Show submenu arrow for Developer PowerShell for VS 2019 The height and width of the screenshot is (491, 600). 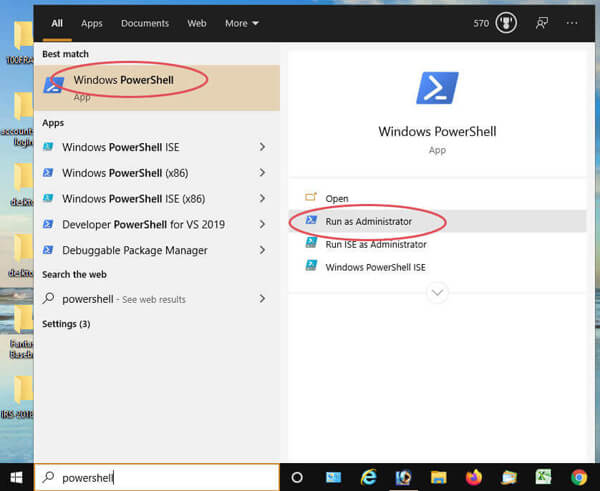pos(262,225)
